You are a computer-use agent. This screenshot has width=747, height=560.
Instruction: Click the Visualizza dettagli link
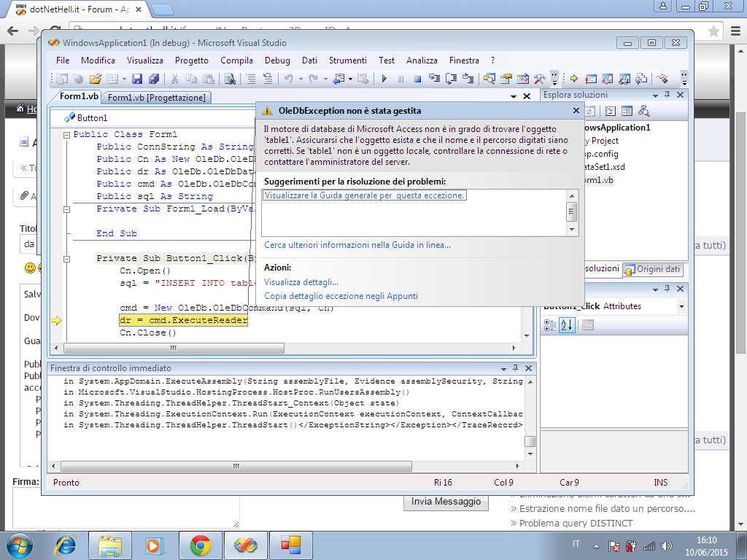click(x=301, y=282)
